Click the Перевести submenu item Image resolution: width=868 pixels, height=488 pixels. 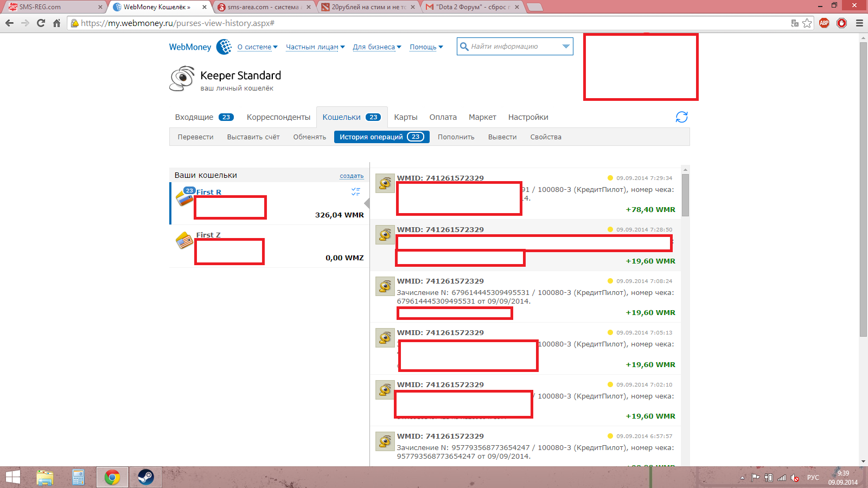click(195, 137)
